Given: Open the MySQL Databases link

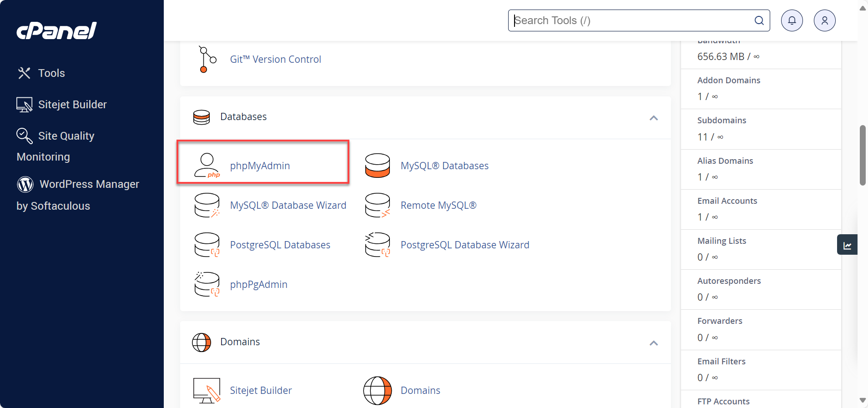Looking at the screenshot, I should click(444, 166).
